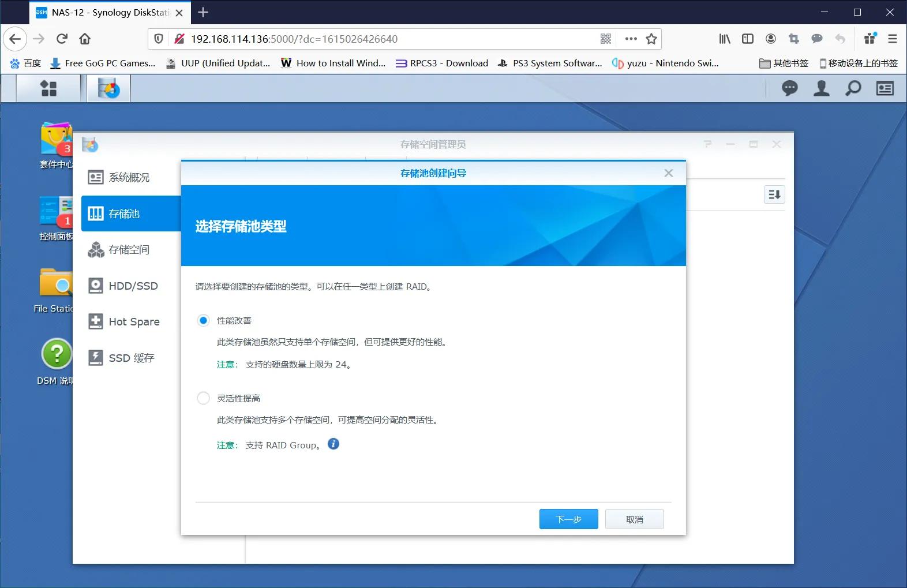Screen dimensions: 907x588
Task: Close the 存储池创建向导 dialog
Action: [669, 173]
